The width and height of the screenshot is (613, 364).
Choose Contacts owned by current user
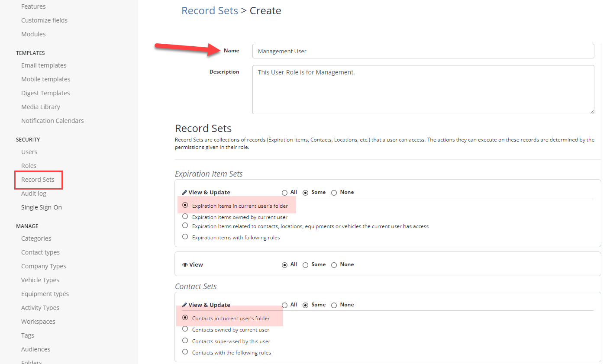click(x=185, y=329)
